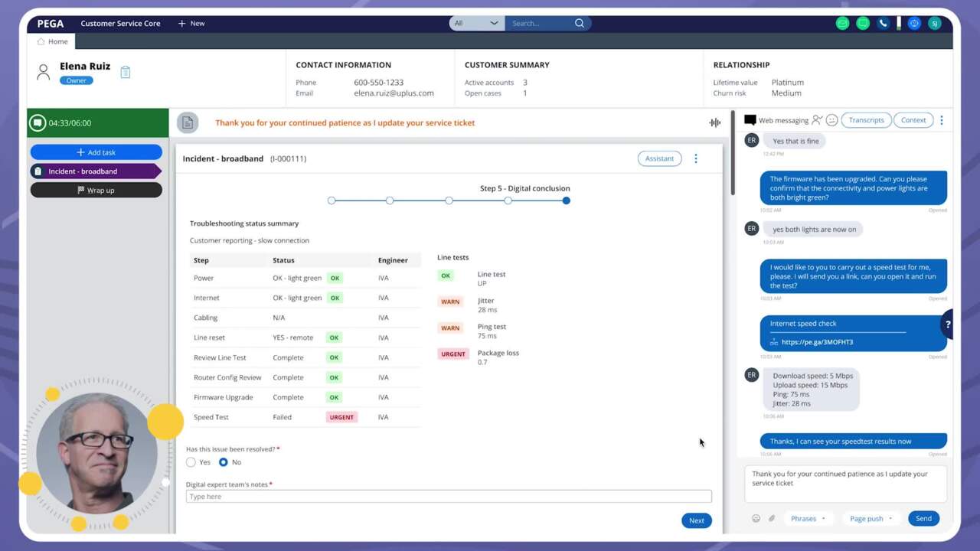Click the audio waveform icon
The height and width of the screenshot is (551, 980).
point(714,122)
